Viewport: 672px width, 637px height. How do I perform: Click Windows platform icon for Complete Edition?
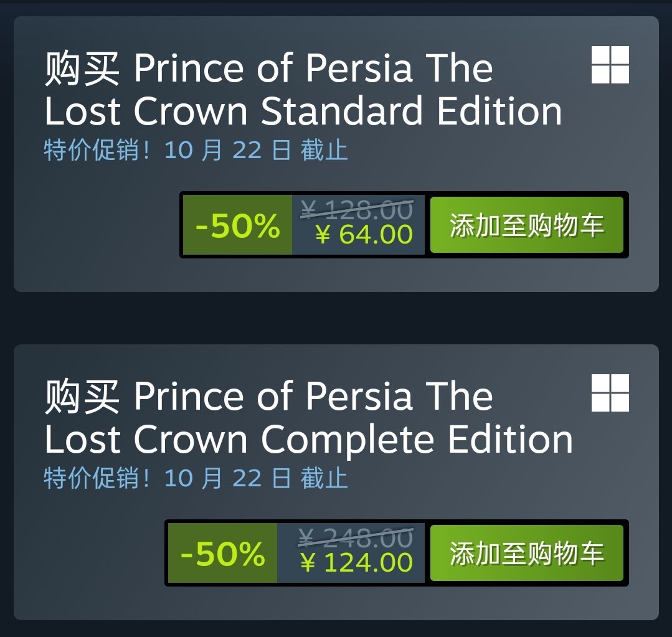pos(610,393)
